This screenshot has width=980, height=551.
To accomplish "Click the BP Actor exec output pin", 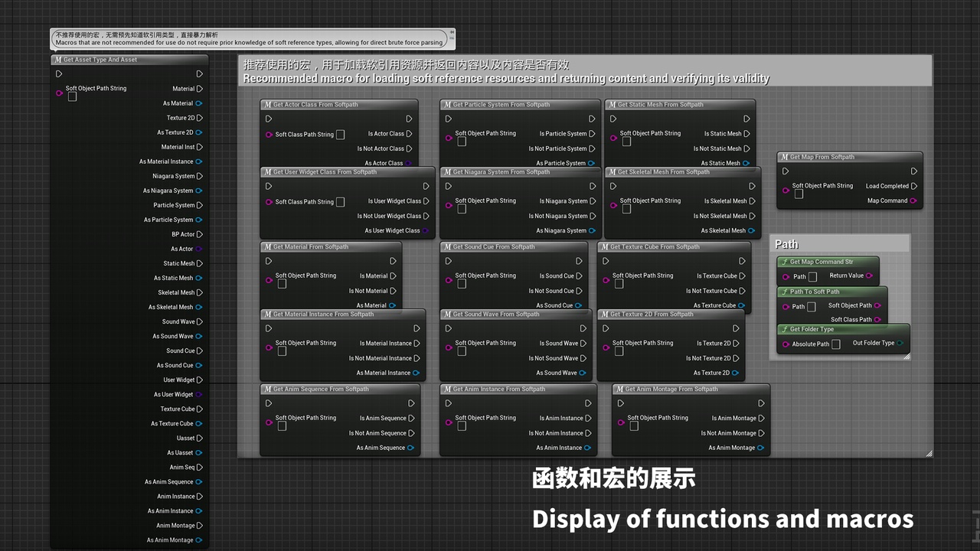I will click(x=199, y=234).
